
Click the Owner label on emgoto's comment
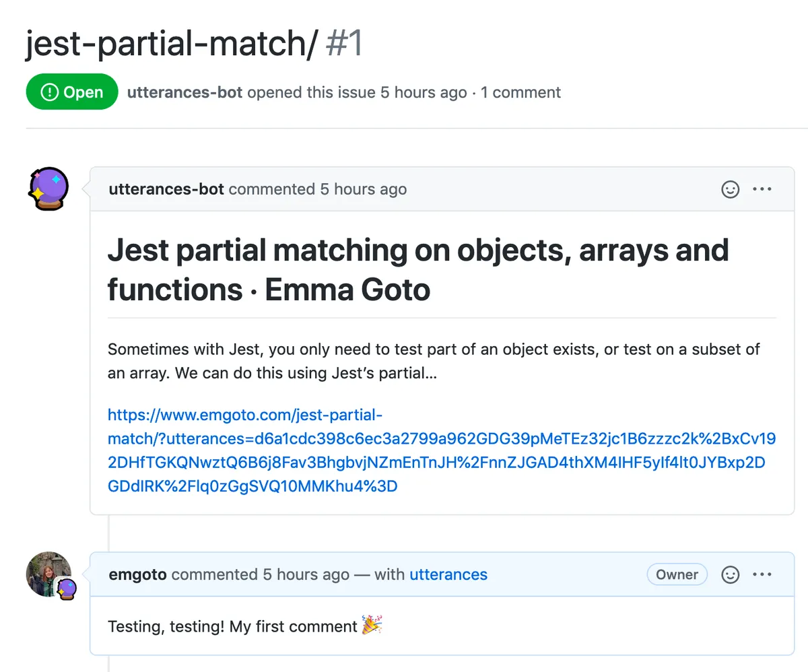click(677, 574)
